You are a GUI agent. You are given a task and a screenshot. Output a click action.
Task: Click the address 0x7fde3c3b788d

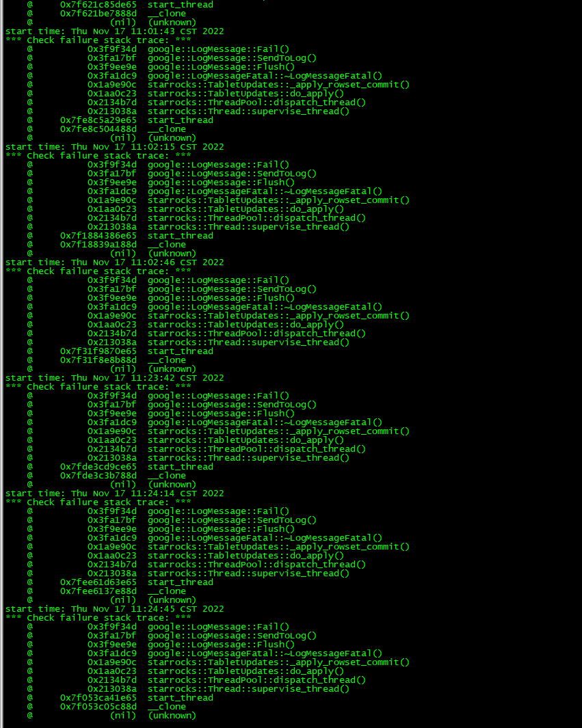98,476
